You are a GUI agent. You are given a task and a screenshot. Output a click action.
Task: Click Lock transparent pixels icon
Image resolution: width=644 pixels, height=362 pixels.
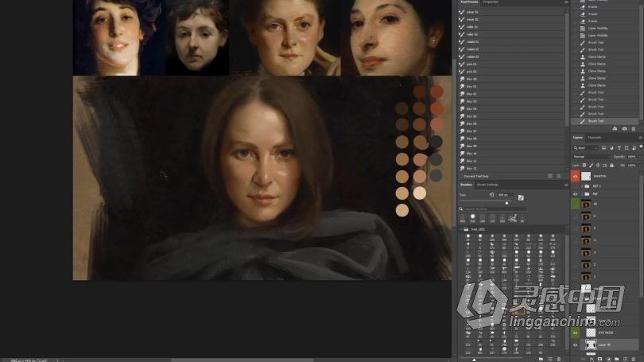point(584,165)
